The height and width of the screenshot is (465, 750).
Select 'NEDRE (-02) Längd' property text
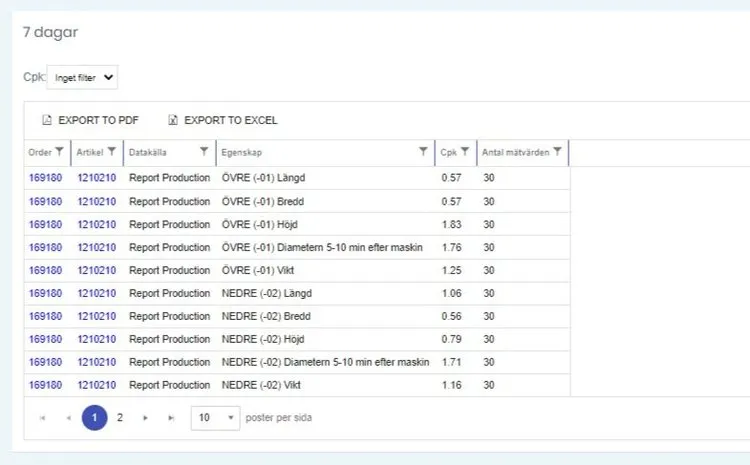pyautogui.click(x=267, y=293)
